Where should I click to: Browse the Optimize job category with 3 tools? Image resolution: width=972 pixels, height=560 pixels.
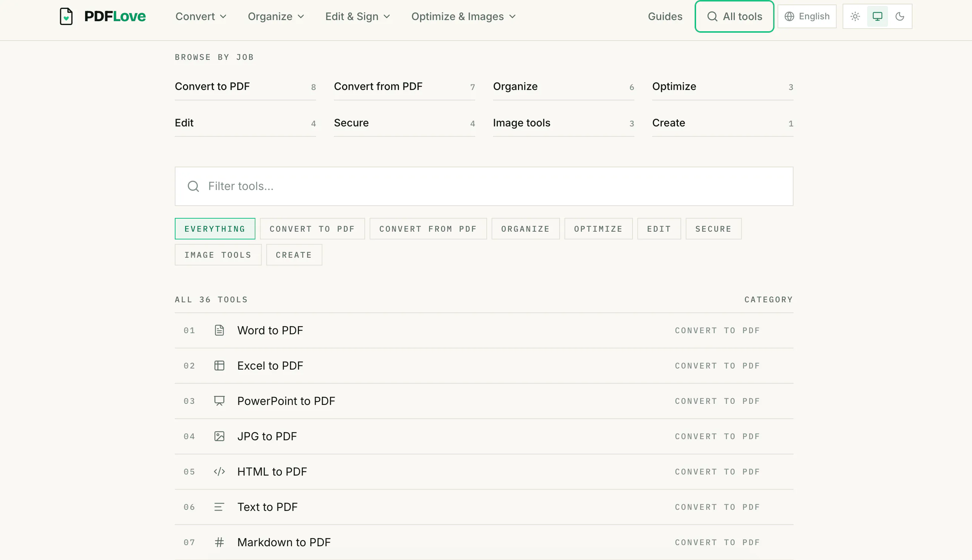coord(722,87)
